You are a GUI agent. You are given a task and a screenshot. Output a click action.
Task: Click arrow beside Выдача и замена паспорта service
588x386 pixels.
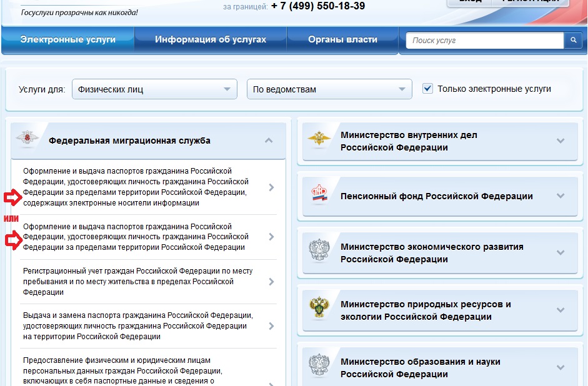point(271,326)
